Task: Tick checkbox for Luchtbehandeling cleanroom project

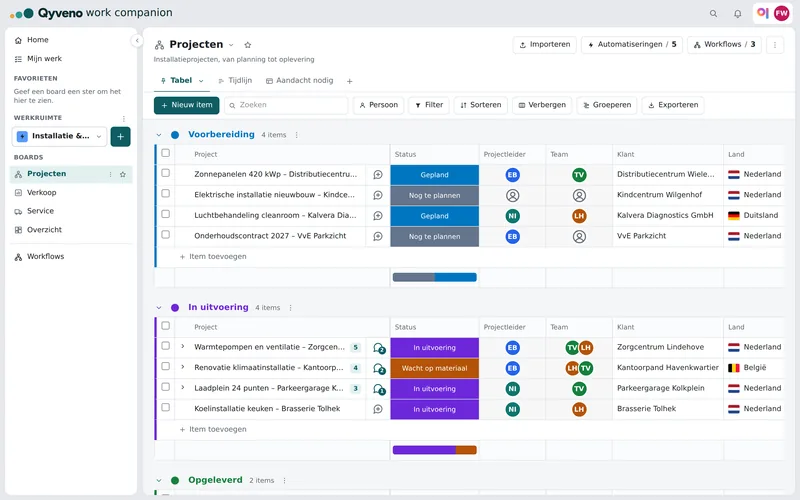Action: click(x=165, y=214)
